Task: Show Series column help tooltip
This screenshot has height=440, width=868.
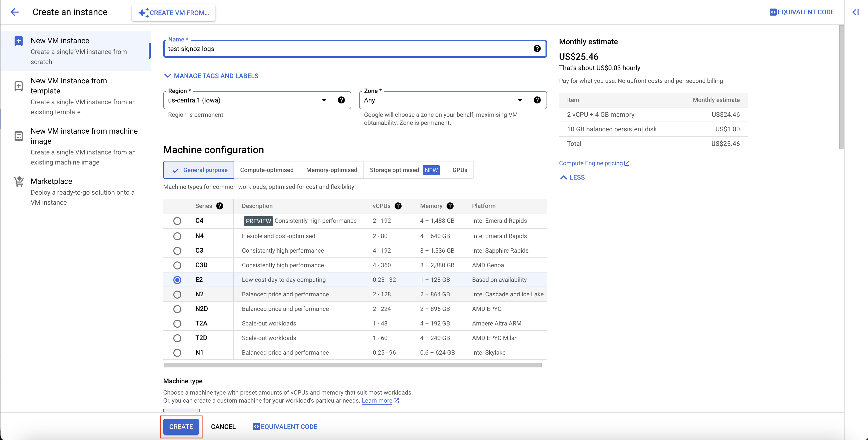Action: point(220,206)
